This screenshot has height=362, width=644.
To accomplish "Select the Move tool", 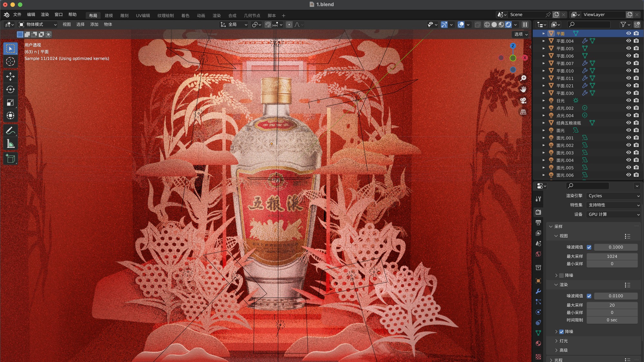I will click(10, 76).
